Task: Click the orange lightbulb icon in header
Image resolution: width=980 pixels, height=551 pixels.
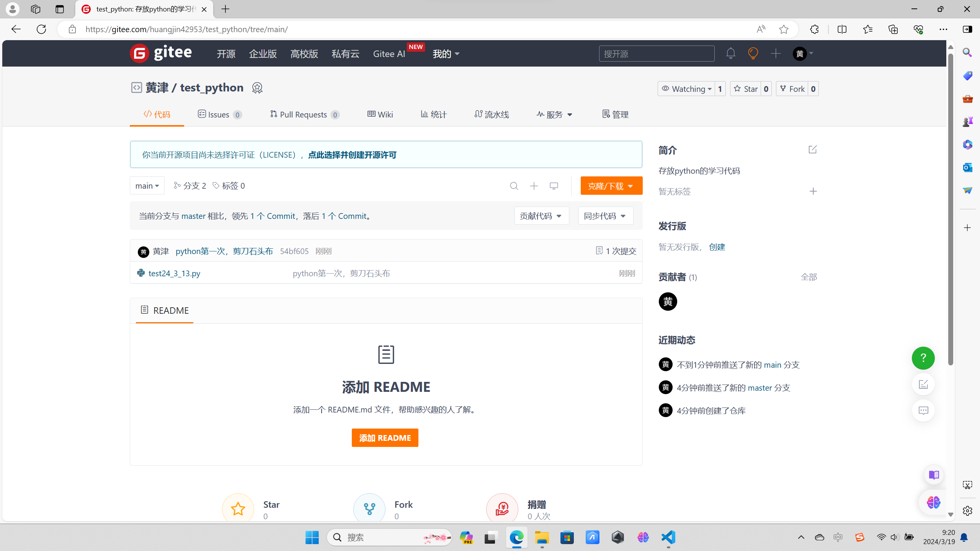Action: tap(753, 53)
